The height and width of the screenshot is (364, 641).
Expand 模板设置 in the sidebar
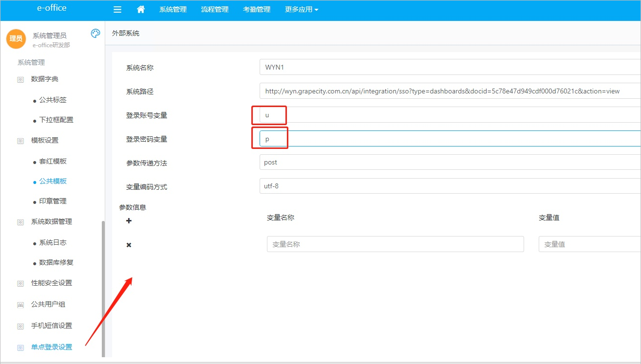point(45,140)
